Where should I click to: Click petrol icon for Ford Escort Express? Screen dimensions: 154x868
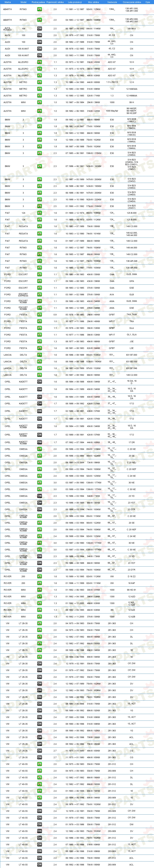click(39, 295)
